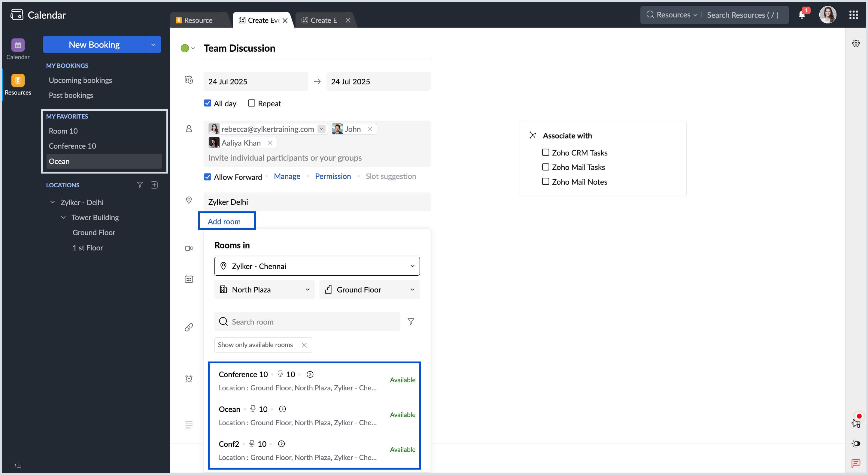
Task: View details arrow for Conference 10
Action: [310, 374]
